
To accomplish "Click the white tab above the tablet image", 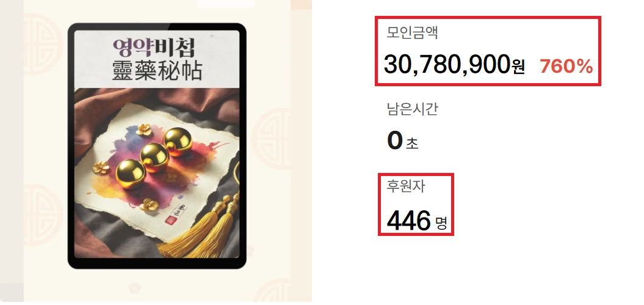I will click(225, 3).
